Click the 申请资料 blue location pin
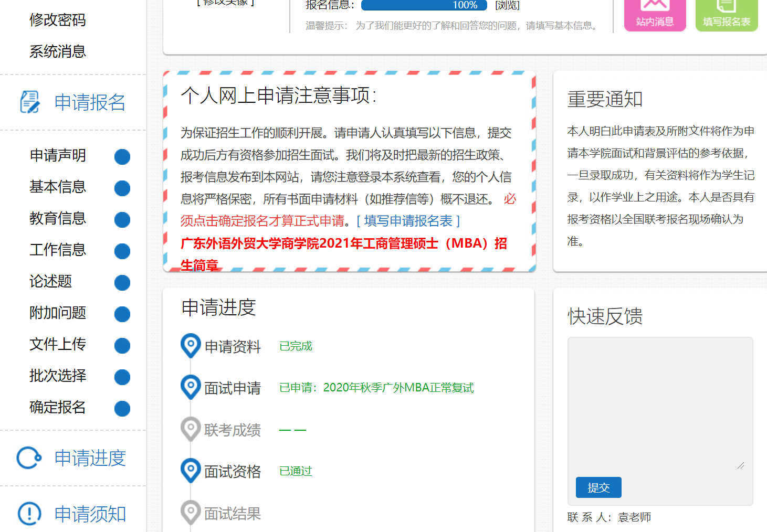 click(x=191, y=345)
